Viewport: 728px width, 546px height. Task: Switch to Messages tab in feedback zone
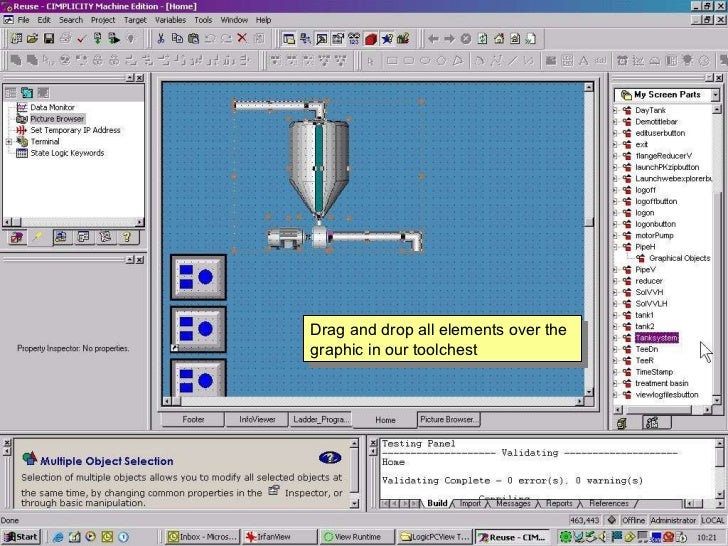513,503
